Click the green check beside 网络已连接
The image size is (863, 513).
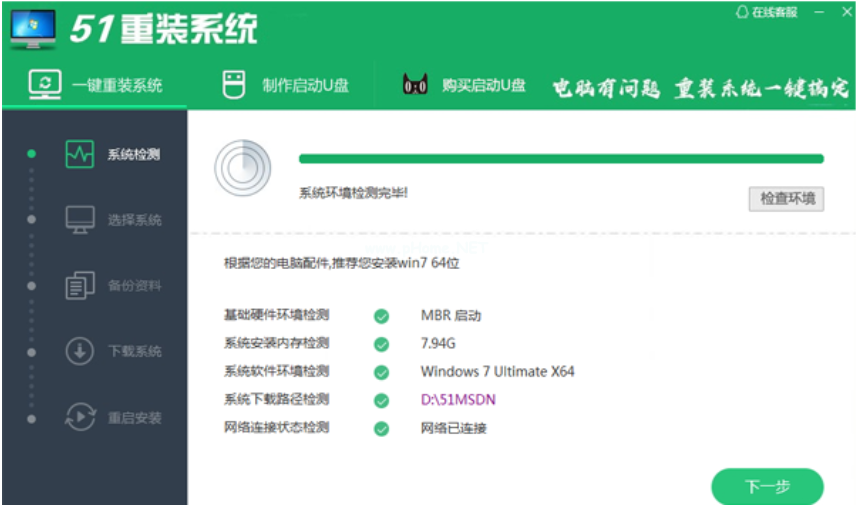click(381, 428)
